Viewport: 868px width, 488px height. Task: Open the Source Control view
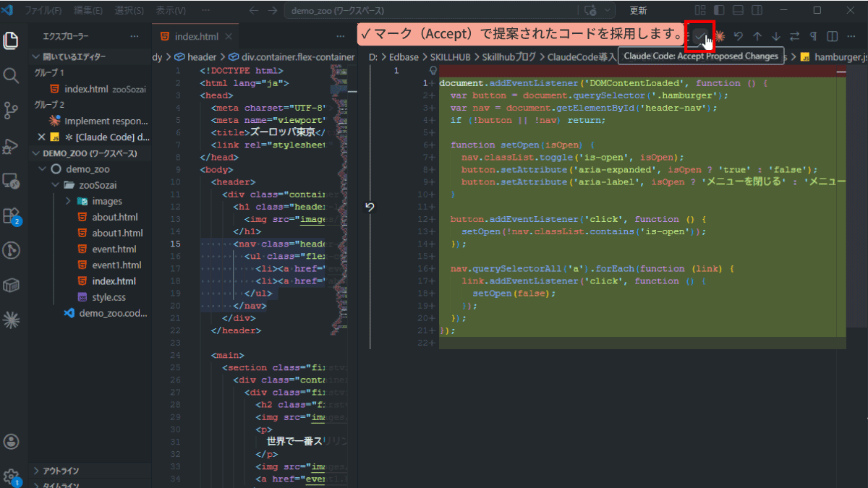click(11, 110)
